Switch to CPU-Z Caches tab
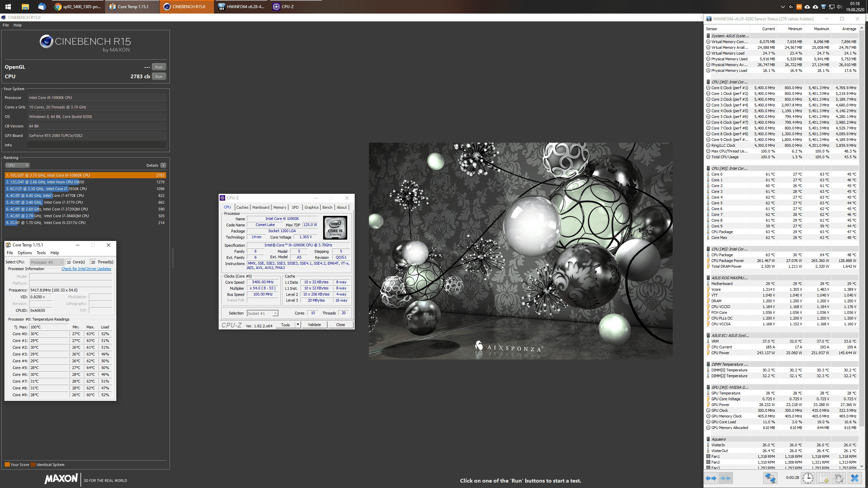Screen dimensions: 868x488 242,207
